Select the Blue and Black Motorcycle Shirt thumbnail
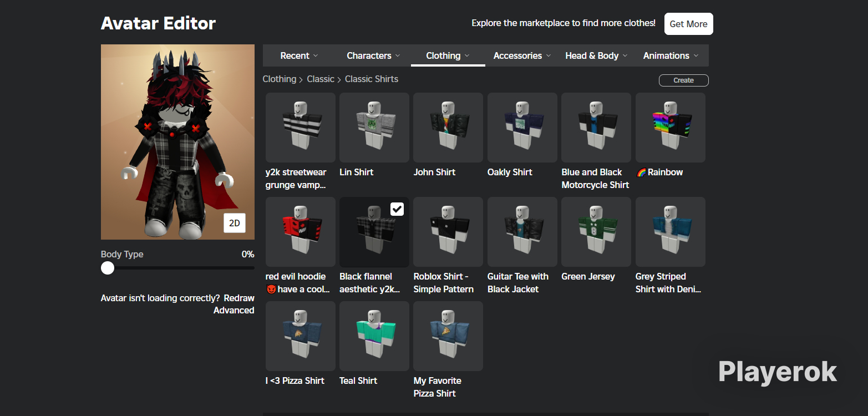The width and height of the screenshot is (868, 416). 596,128
